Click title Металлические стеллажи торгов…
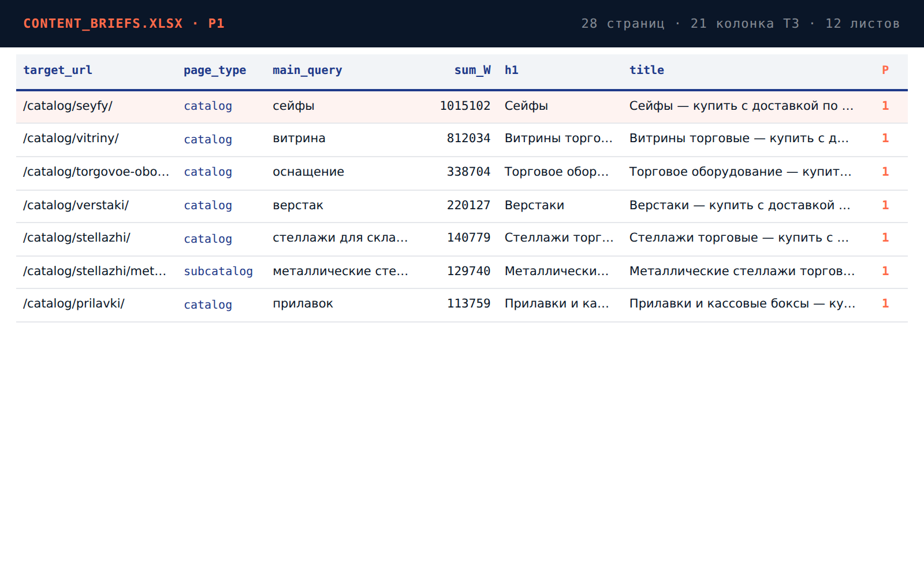 click(x=742, y=271)
